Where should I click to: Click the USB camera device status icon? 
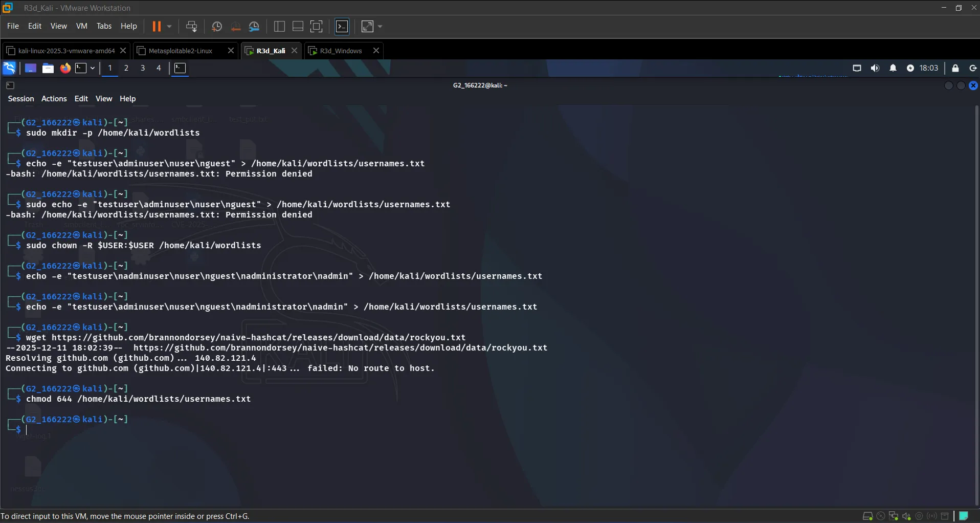coord(919,516)
